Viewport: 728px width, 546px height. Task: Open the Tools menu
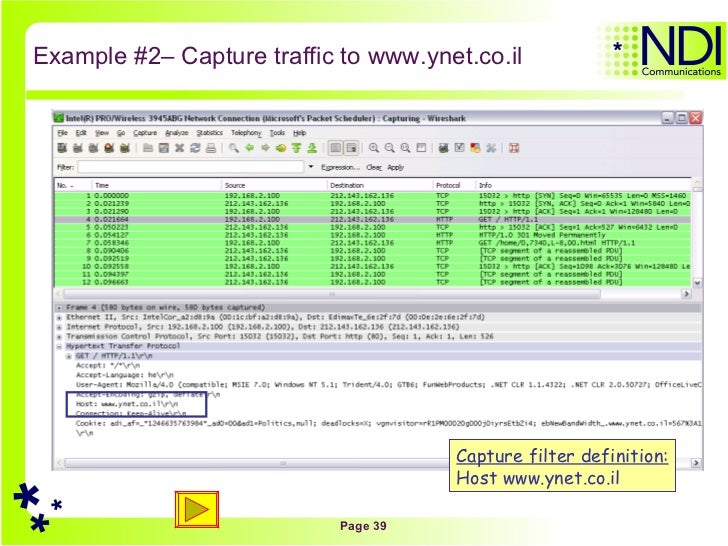(x=277, y=133)
